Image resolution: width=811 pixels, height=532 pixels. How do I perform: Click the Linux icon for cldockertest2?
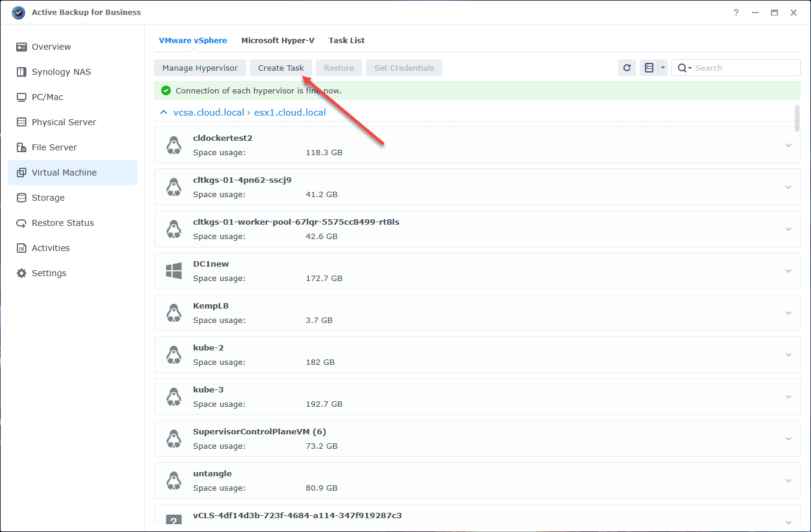pos(174,145)
